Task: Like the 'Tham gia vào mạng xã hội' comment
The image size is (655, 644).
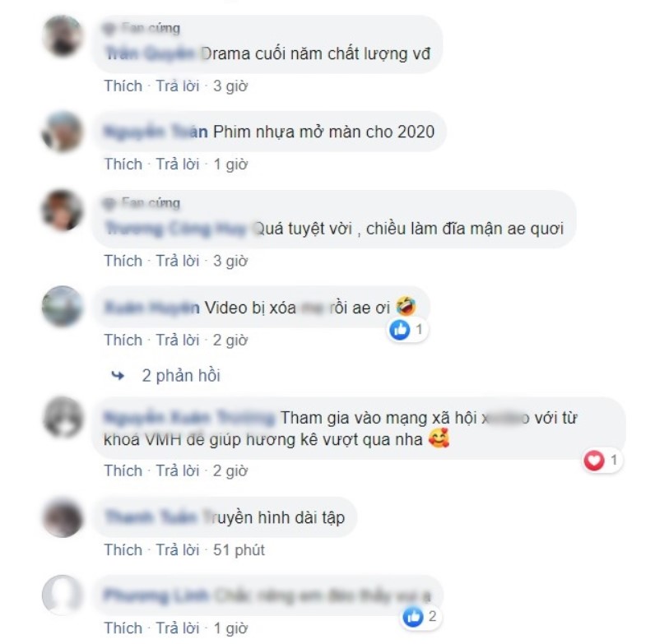Action: [x=123, y=470]
